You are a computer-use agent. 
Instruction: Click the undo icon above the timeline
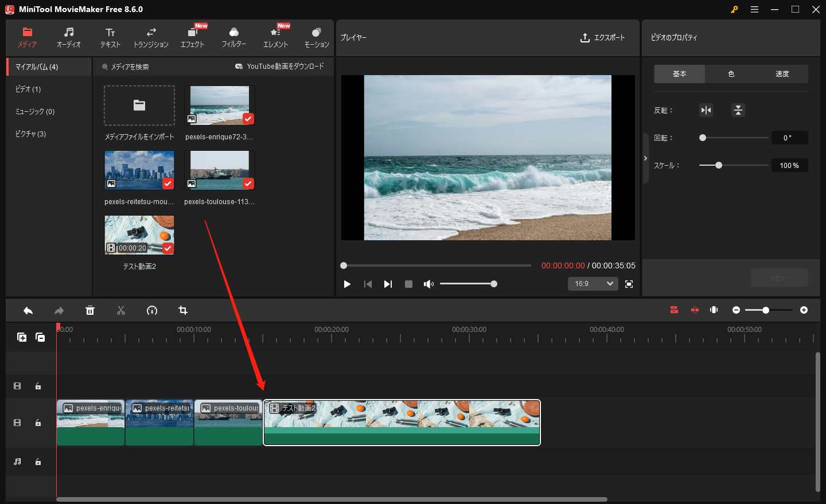(x=28, y=310)
